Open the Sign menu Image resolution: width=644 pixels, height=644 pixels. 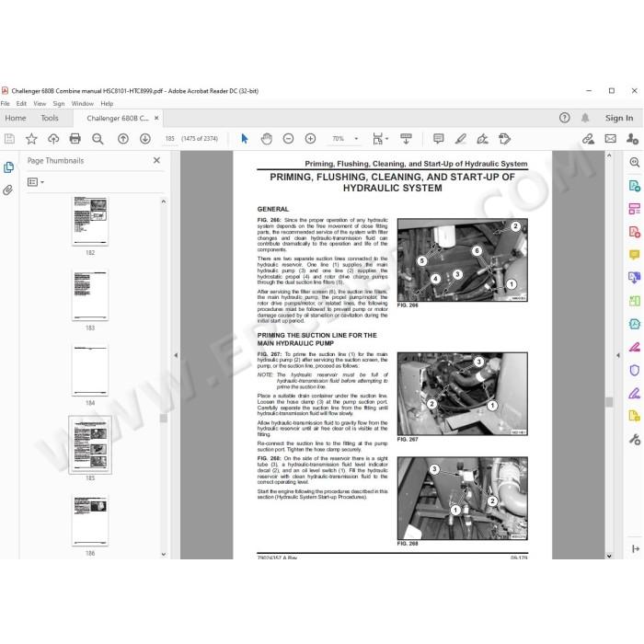59,103
